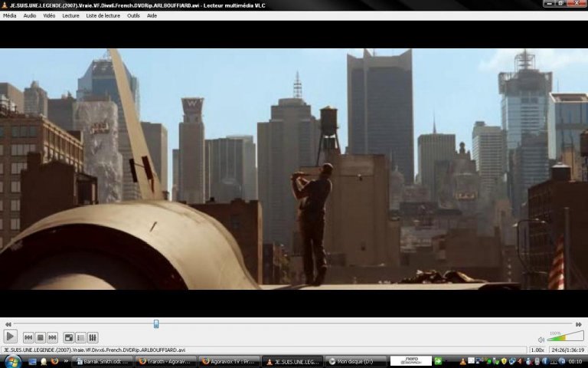Start playback with the Play button
The width and height of the screenshot is (588, 368).
click(10, 337)
